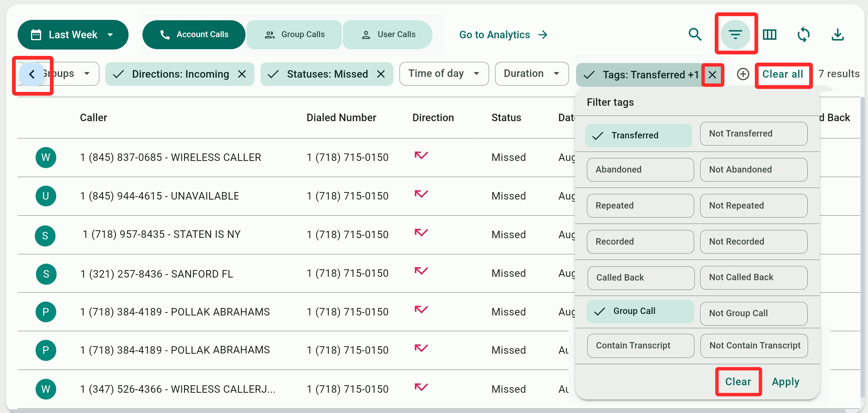Click the add filter plus icon
The height and width of the screenshot is (413, 868).
click(x=743, y=74)
